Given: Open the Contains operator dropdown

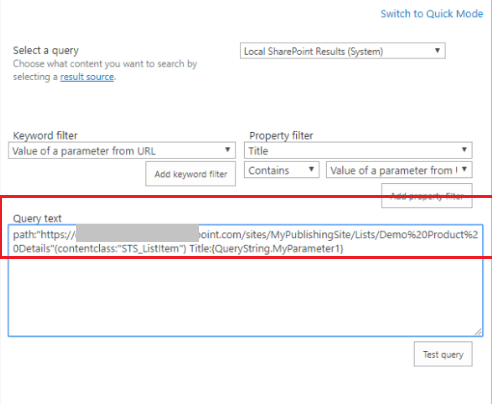Looking at the screenshot, I should tap(282, 170).
